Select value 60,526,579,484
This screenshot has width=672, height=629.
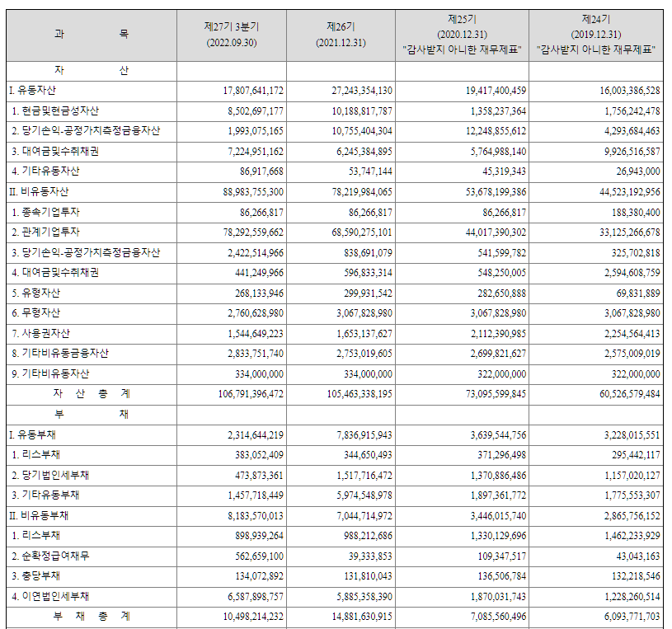click(630, 394)
